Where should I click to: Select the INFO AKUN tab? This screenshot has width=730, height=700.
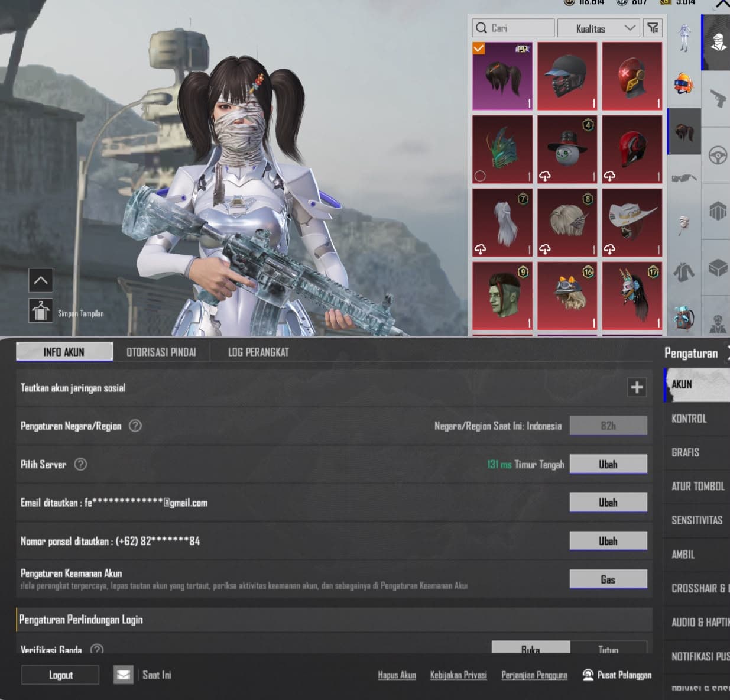coord(64,352)
